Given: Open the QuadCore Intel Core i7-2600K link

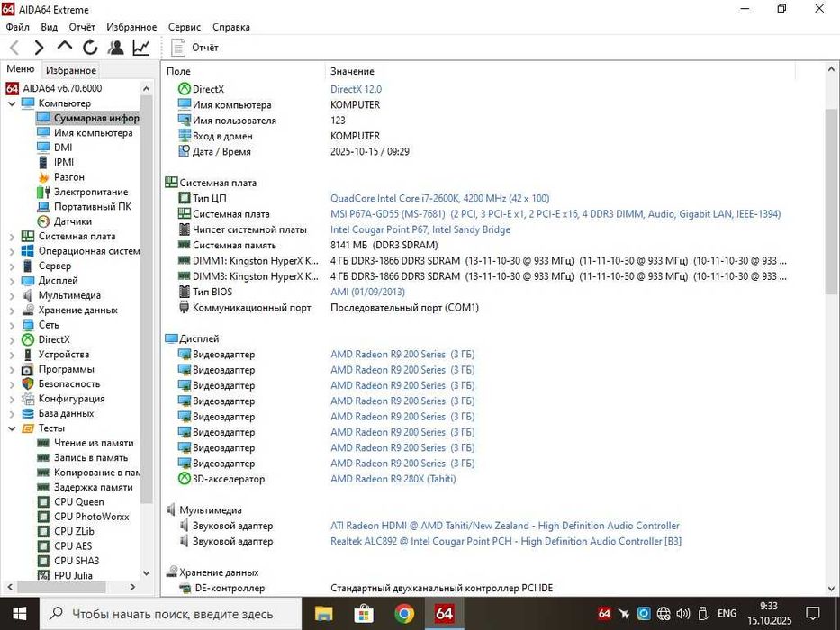Looking at the screenshot, I should 440,198.
